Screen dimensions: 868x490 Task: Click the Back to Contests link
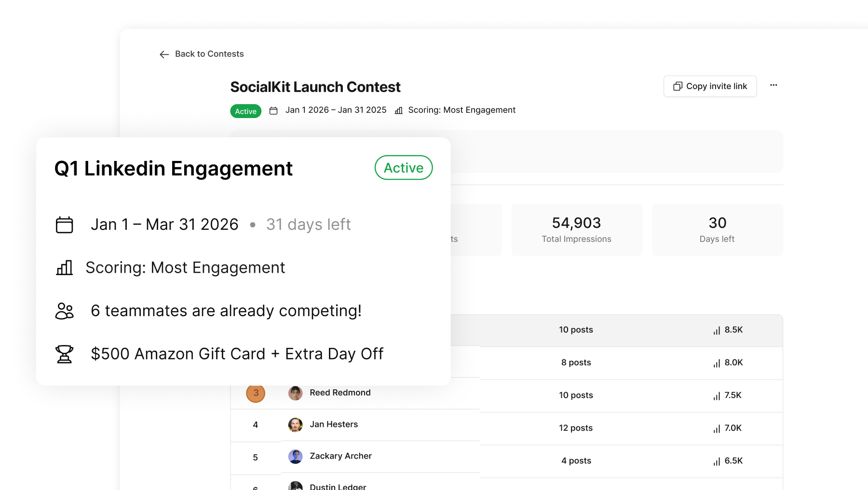[x=202, y=54]
